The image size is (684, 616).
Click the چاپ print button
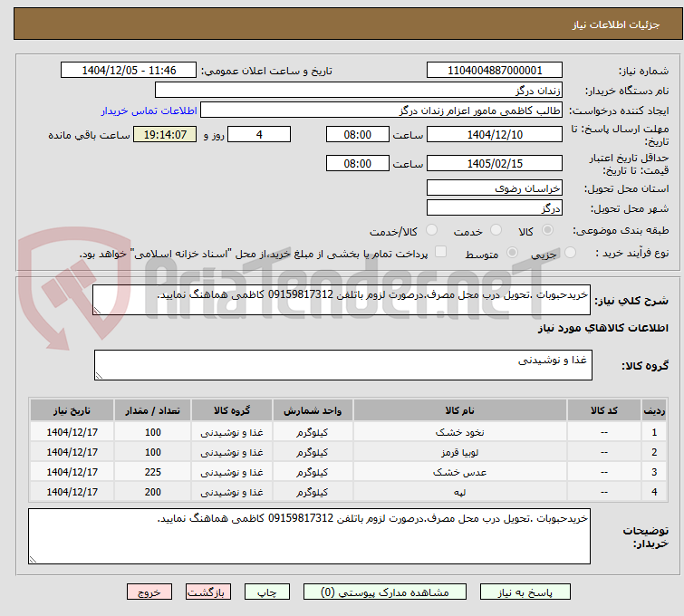click(267, 592)
